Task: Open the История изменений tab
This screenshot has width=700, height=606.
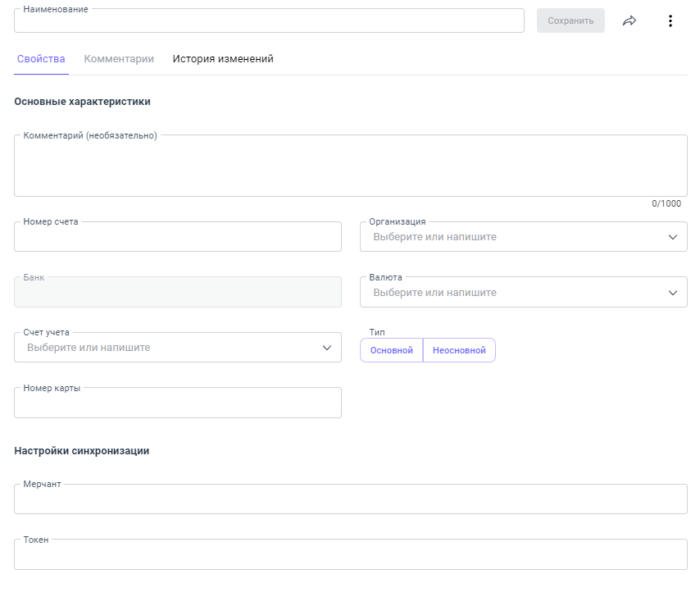Action: point(223,59)
